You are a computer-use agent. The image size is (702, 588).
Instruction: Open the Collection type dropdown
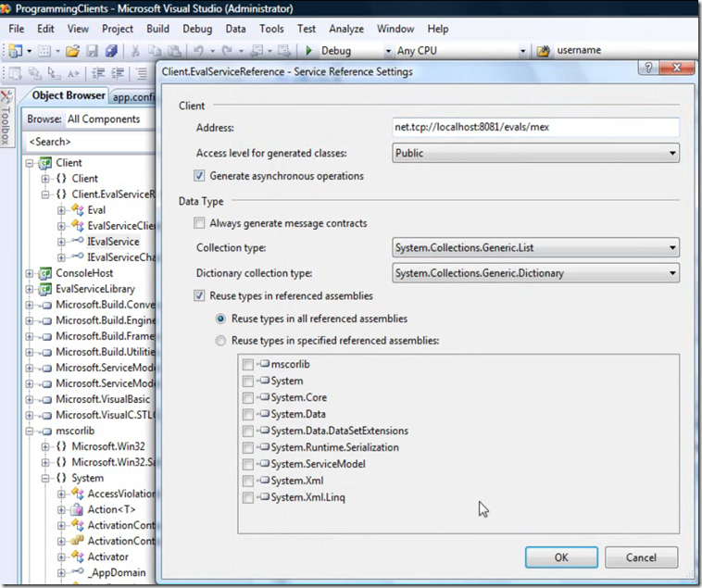535,247
